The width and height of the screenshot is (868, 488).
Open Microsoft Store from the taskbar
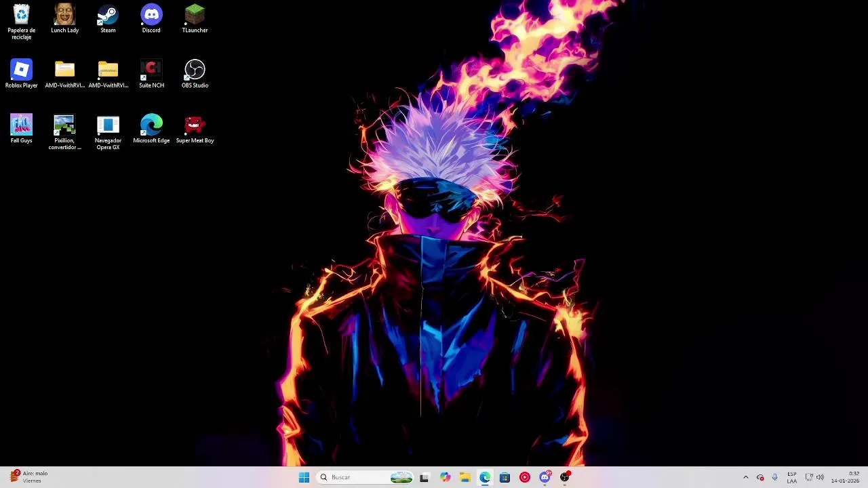pyautogui.click(x=505, y=477)
